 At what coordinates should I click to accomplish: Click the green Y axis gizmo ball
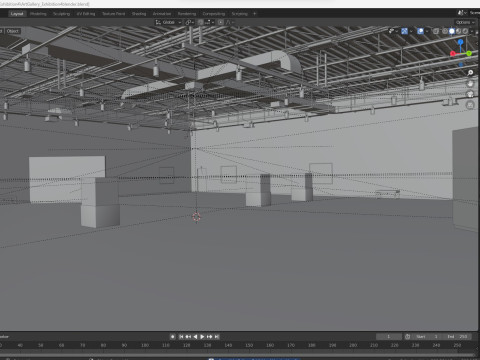coord(469,53)
